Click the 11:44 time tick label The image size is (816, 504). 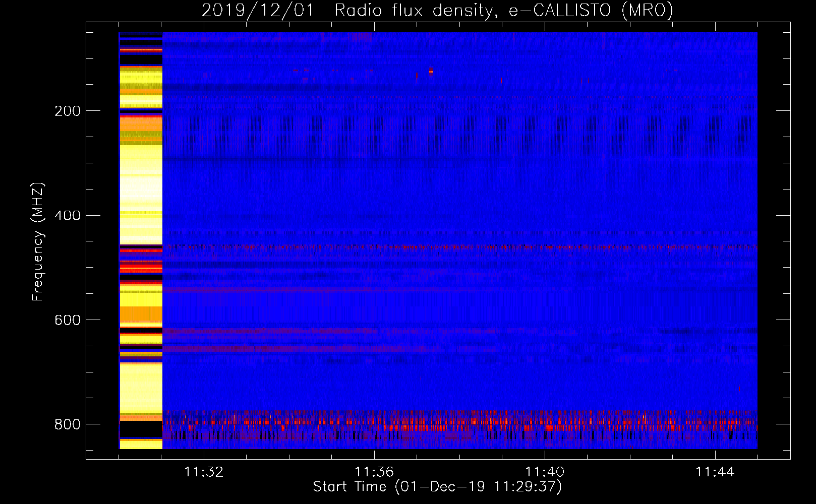coord(715,472)
